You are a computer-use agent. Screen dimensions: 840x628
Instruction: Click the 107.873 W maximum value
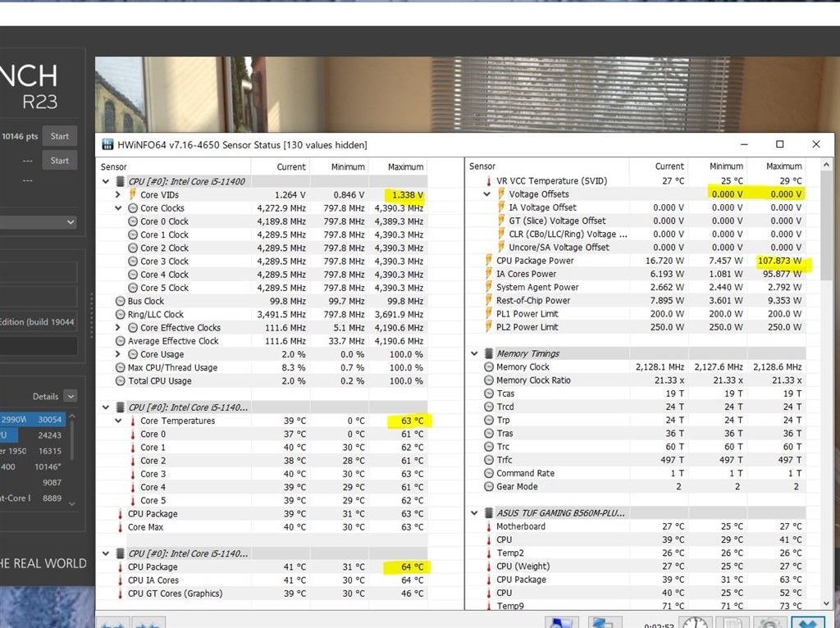(x=779, y=261)
